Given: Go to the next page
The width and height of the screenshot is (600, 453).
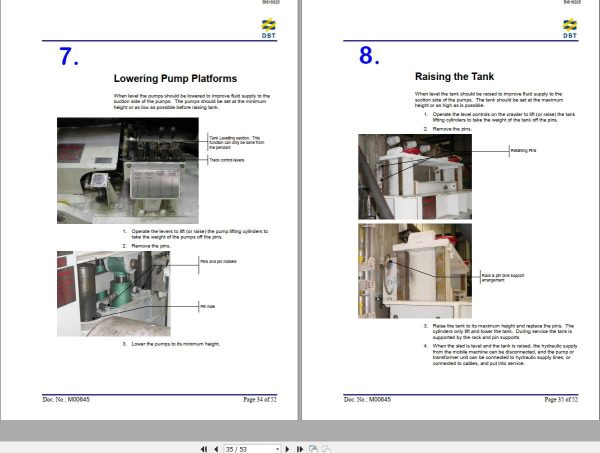Looking at the screenshot, I should [x=287, y=449].
